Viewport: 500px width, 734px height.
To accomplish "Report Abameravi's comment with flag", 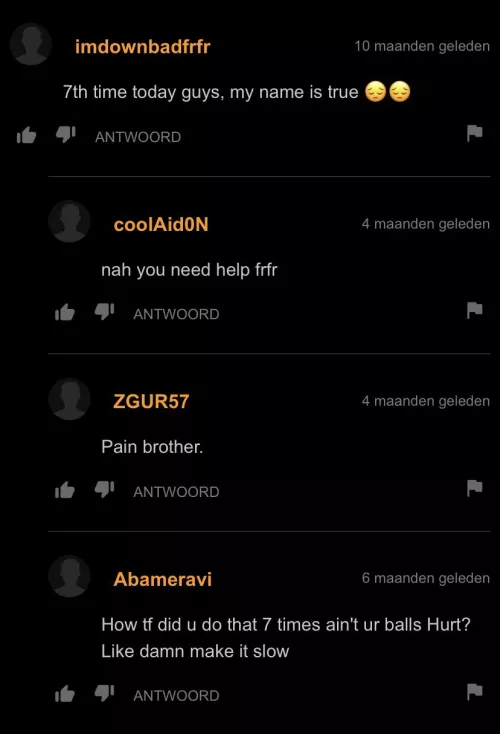I will point(474,691).
